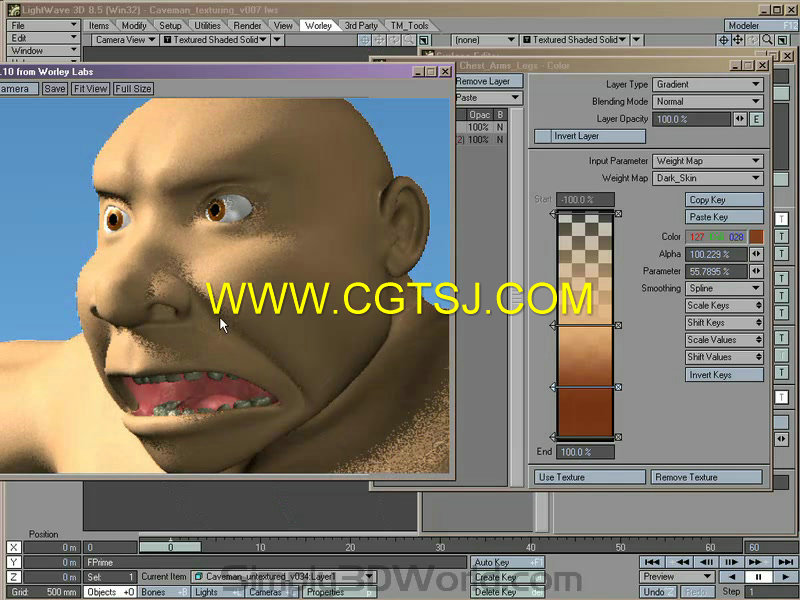The image size is (800, 600).
Task: Switch to the Utilities tab
Action: pyautogui.click(x=208, y=26)
